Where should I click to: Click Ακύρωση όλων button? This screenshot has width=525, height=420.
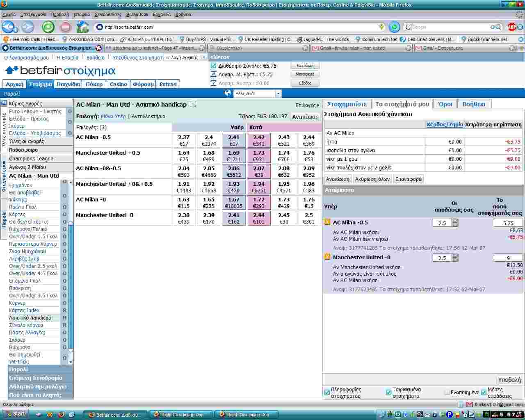tap(372, 179)
